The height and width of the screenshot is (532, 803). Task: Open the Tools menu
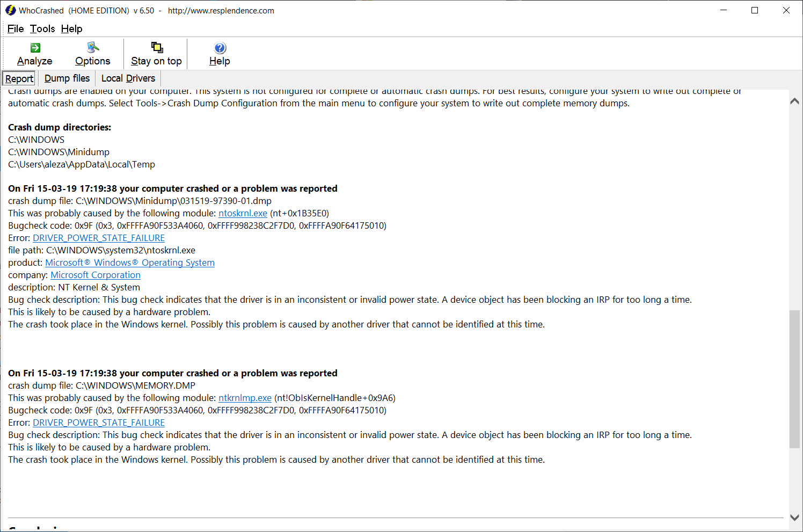click(x=42, y=29)
